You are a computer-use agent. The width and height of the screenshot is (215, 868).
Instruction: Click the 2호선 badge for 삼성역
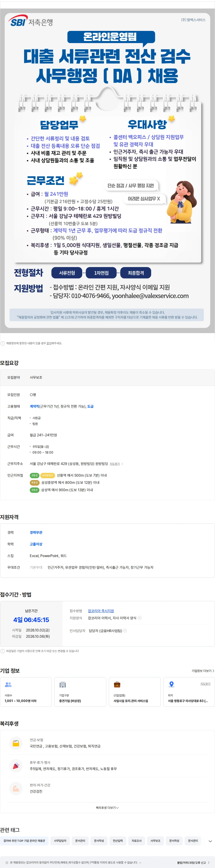coord(34,490)
